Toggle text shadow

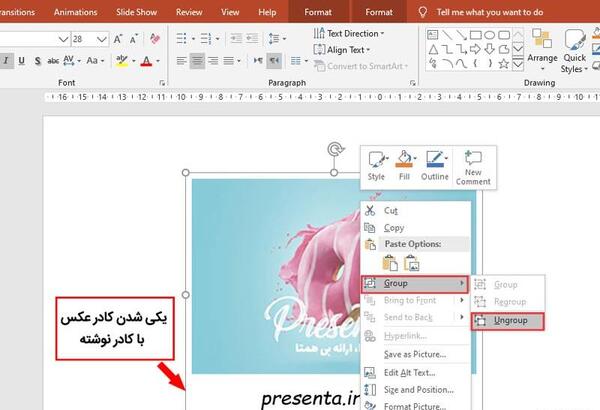pyautogui.click(x=38, y=60)
